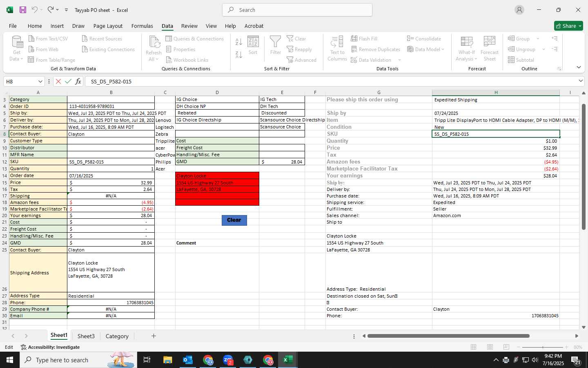
Task: Add a new sheet with plus
Action: tap(154, 336)
